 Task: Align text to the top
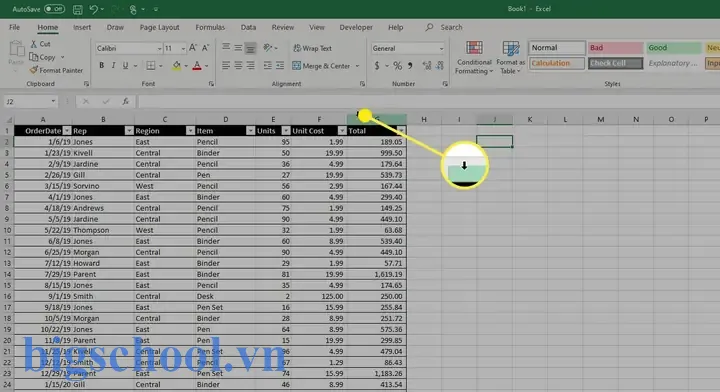pos(226,48)
